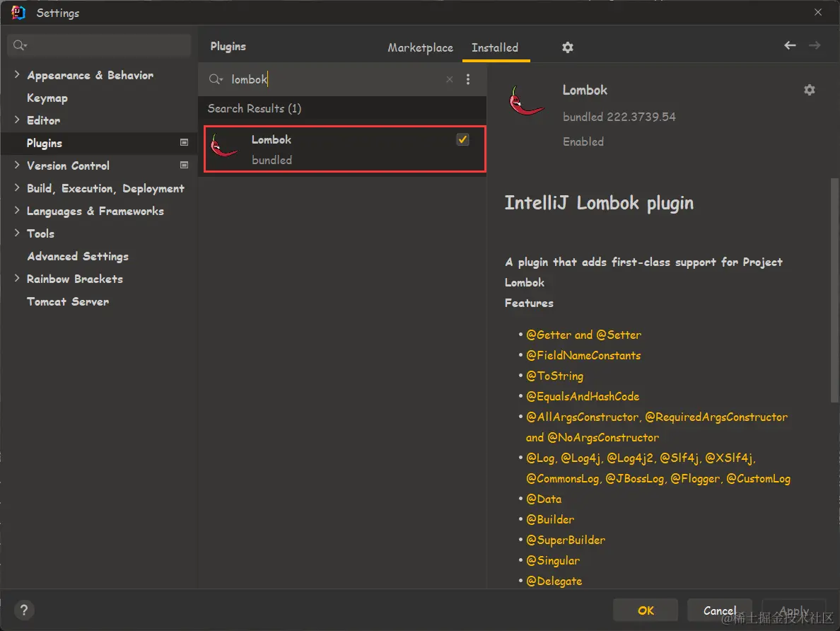Expand the Tools section

tap(16, 233)
